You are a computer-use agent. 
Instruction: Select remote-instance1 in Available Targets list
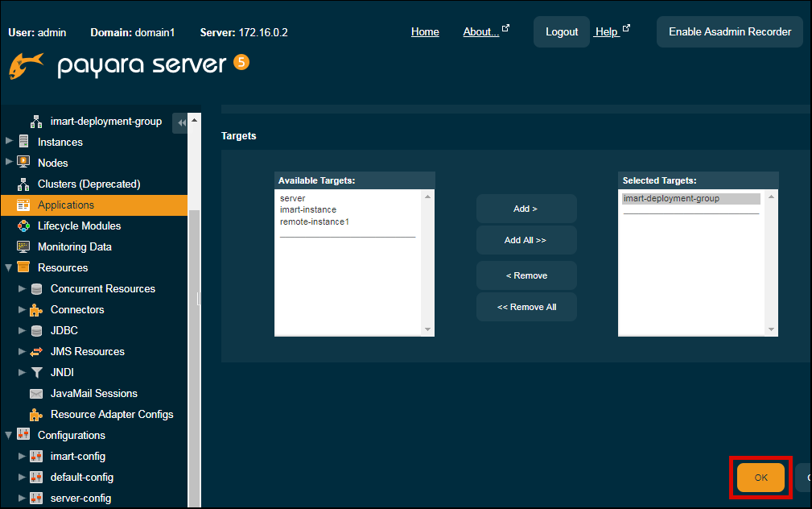point(315,221)
